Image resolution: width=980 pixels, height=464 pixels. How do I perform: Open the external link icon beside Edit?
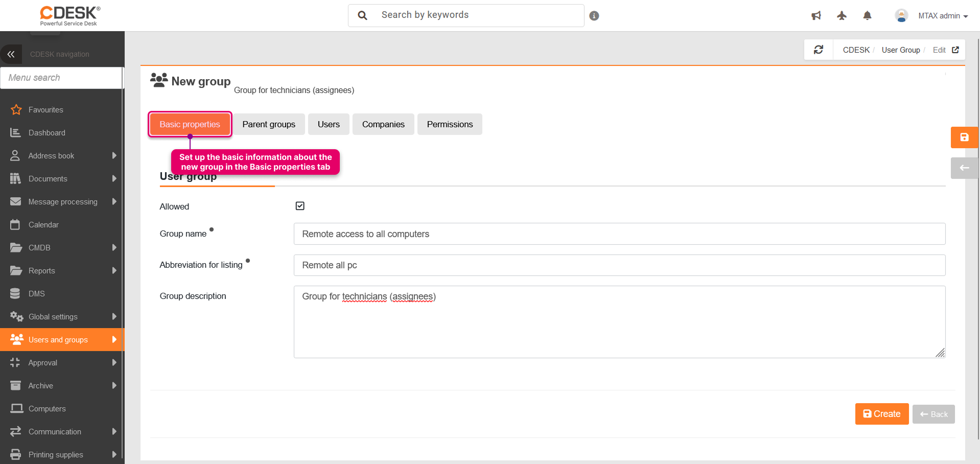click(x=955, y=50)
